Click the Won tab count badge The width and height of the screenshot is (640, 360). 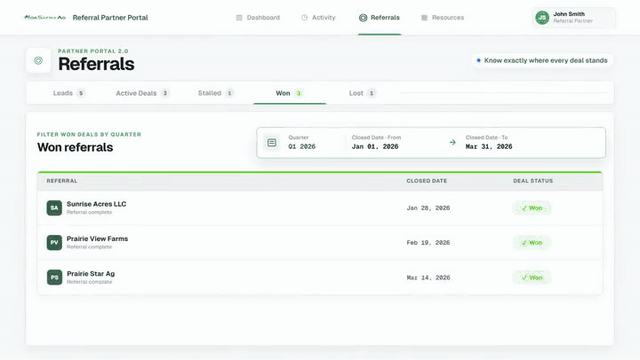tap(298, 93)
